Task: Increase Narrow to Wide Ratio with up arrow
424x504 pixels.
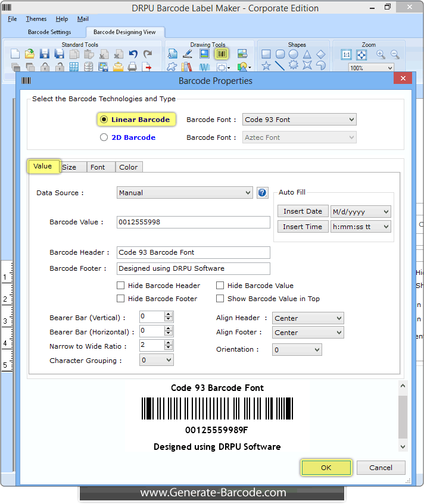Action: click(x=169, y=343)
